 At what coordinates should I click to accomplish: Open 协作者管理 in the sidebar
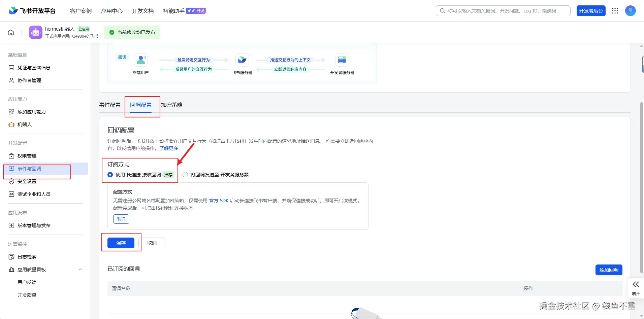(29, 80)
